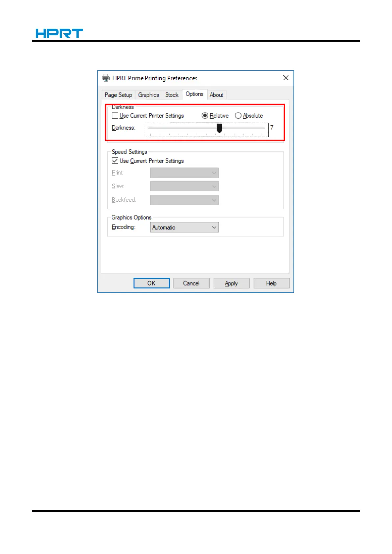
Task: Click the printer icon in the title bar
Action: pyautogui.click(x=106, y=78)
